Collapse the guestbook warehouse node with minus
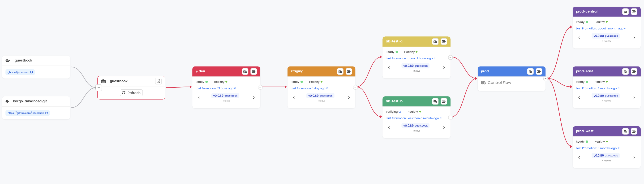Viewport: 644px width, 184px height. 99,88
